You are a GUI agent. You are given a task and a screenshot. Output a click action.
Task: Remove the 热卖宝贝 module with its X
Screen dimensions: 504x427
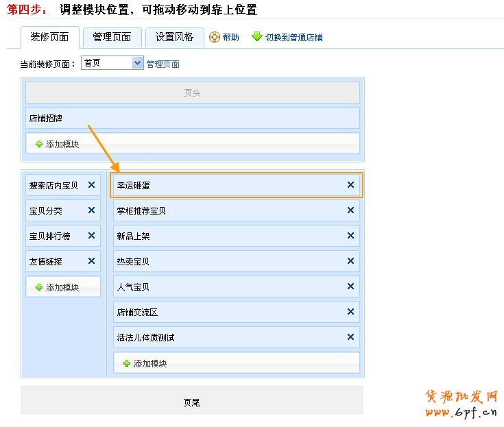pyautogui.click(x=350, y=261)
